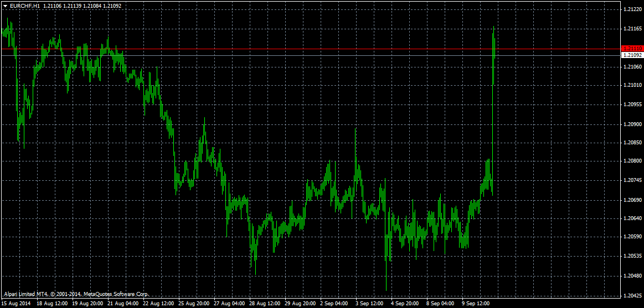Image resolution: width=644 pixels, height=308 pixels.
Task: Click the 2 Sep 04:00 time label
Action: pos(334,304)
